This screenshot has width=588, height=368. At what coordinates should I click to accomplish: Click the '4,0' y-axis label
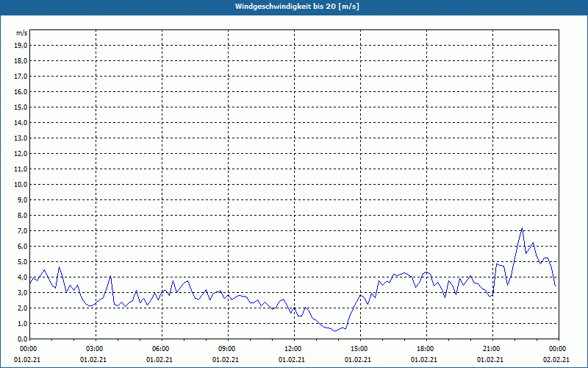23,277
